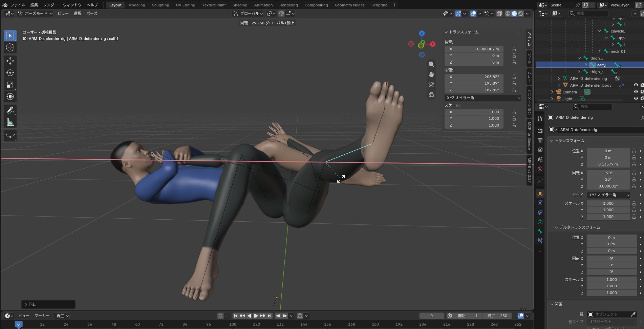Image resolution: width=644 pixels, height=329 pixels.
Task: Open the ファイル menu
Action: click(18, 5)
